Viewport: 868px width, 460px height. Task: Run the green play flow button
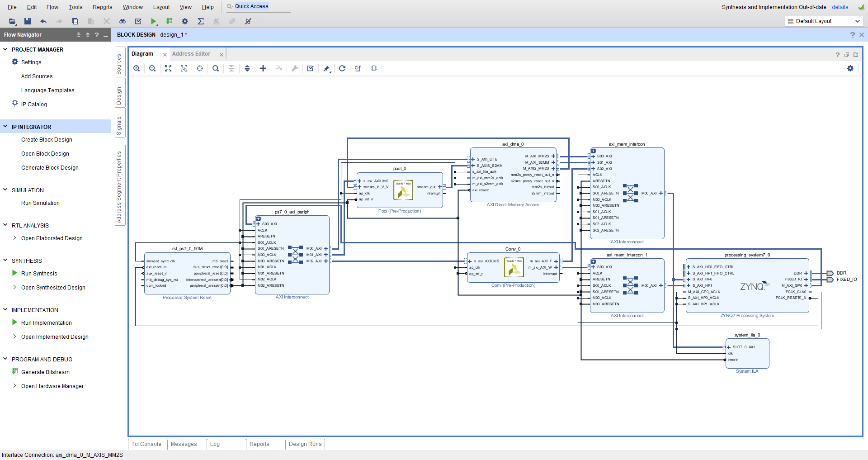tap(154, 21)
